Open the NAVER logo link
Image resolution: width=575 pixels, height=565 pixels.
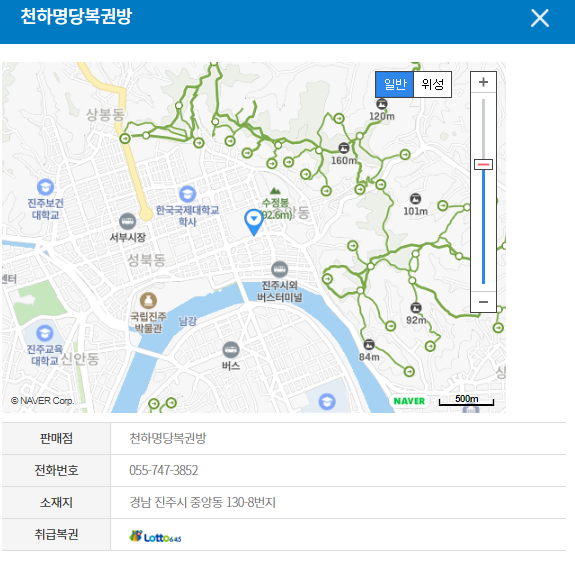tap(409, 401)
